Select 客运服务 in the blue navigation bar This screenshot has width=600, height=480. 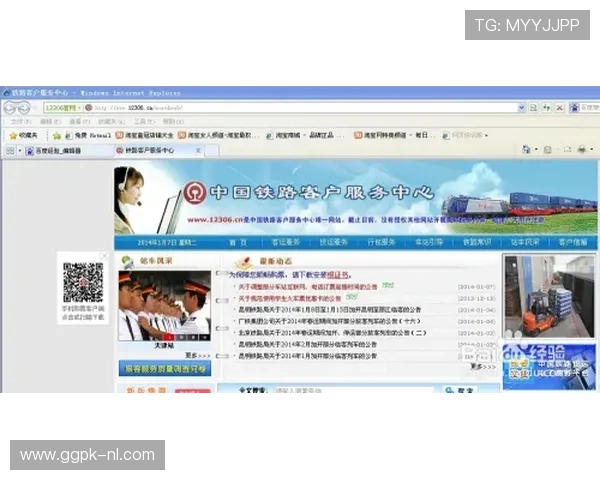coord(286,242)
